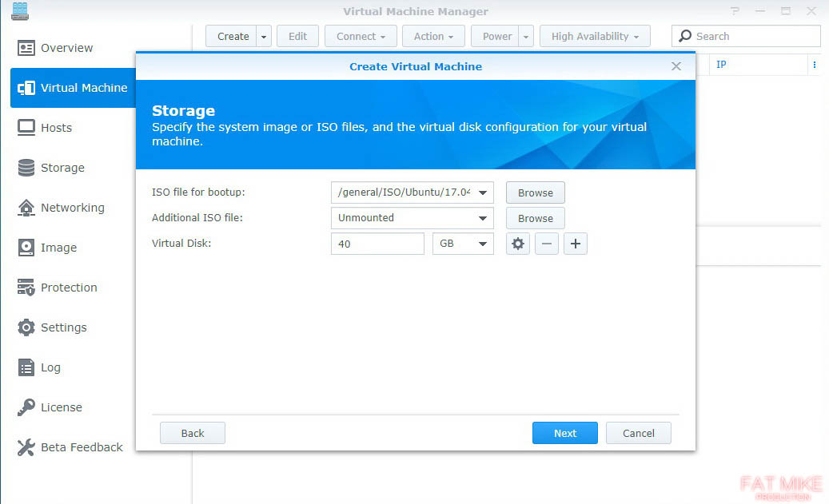The height and width of the screenshot is (504, 829).
Task: Browse for the additional ISO file
Action: 535,218
